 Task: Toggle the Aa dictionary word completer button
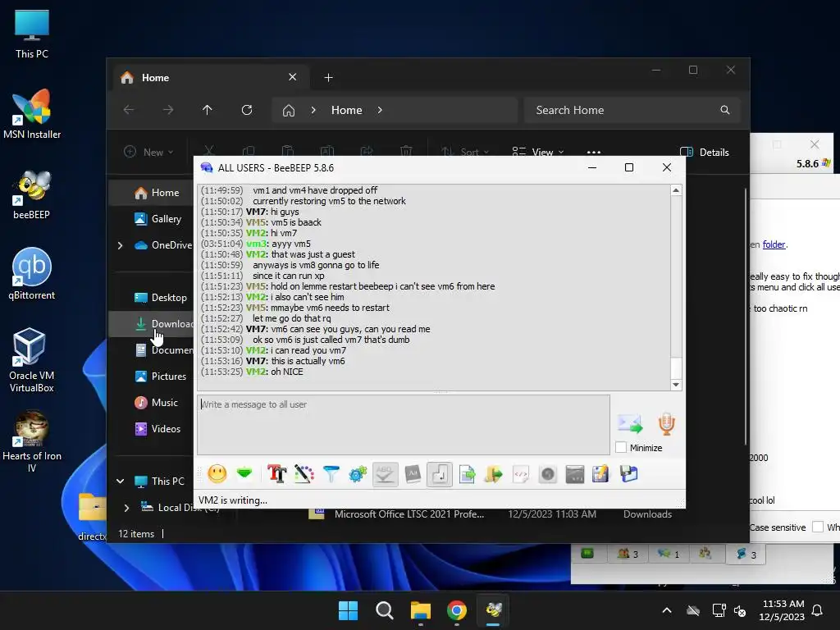[413, 474]
